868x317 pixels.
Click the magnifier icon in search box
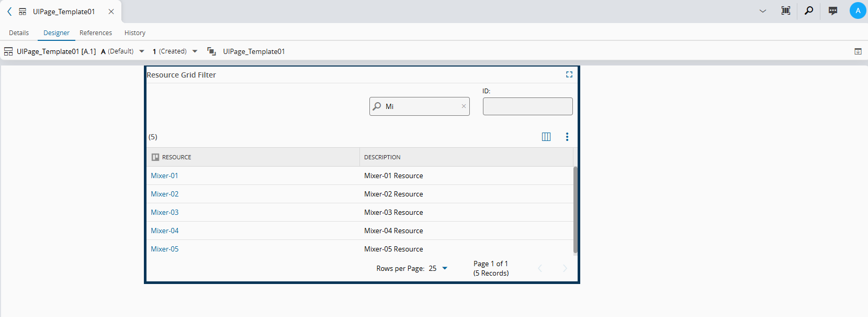377,106
